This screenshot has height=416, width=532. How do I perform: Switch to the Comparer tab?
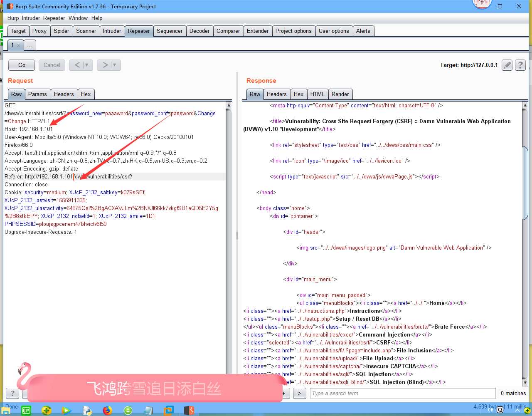click(x=228, y=31)
